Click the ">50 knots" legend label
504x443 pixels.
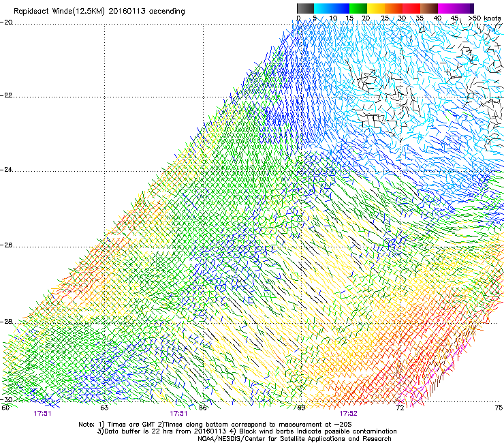484,18
